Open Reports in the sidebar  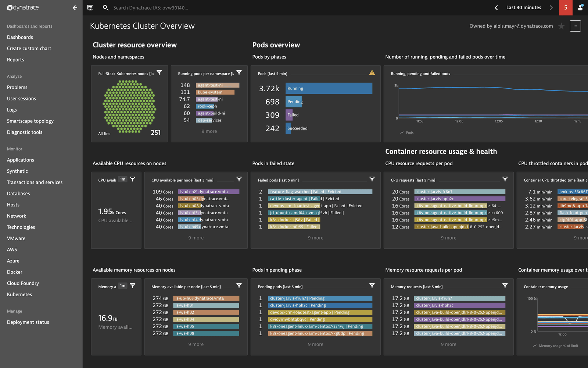pyautogui.click(x=15, y=60)
